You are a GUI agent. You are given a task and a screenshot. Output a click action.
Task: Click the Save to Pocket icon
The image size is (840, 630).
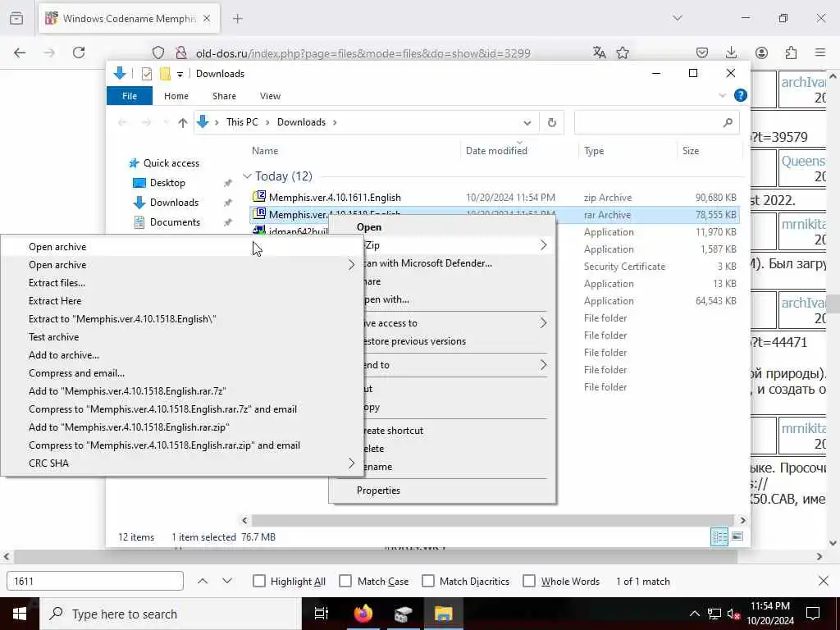click(702, 52)
